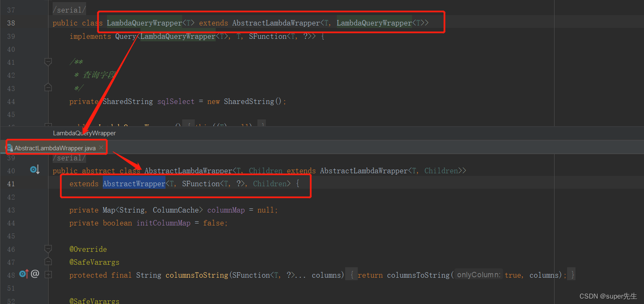Click the sqlSelect field name
This screenshot has height=304, width=644.
[176, 101]
